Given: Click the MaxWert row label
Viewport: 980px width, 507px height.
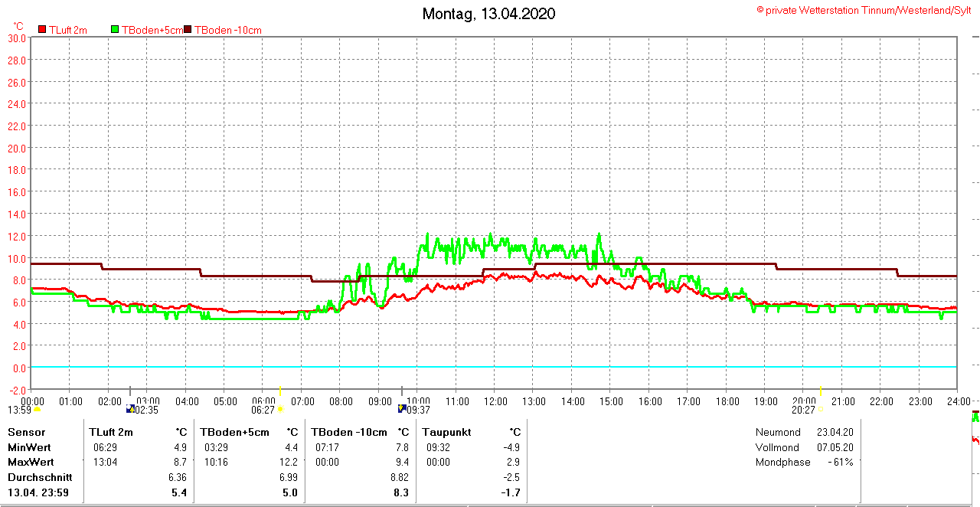Looking at the screenshot, I should click(31, 462).
